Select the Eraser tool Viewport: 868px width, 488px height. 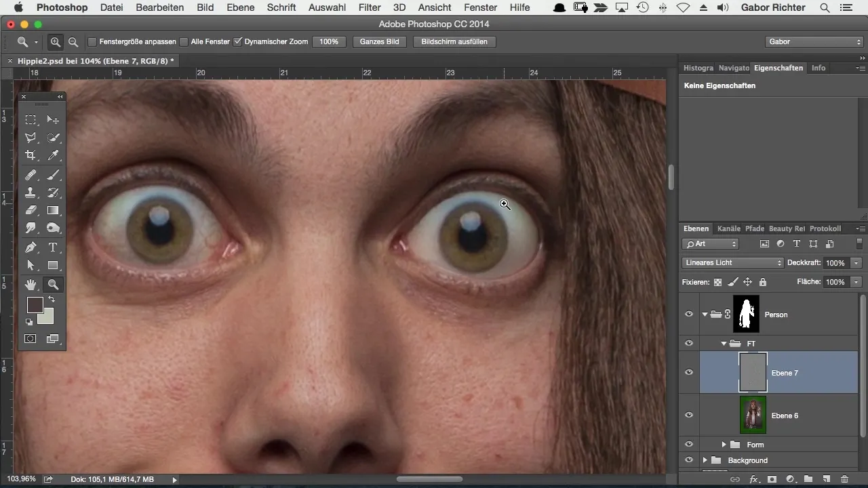coord(31,210)
